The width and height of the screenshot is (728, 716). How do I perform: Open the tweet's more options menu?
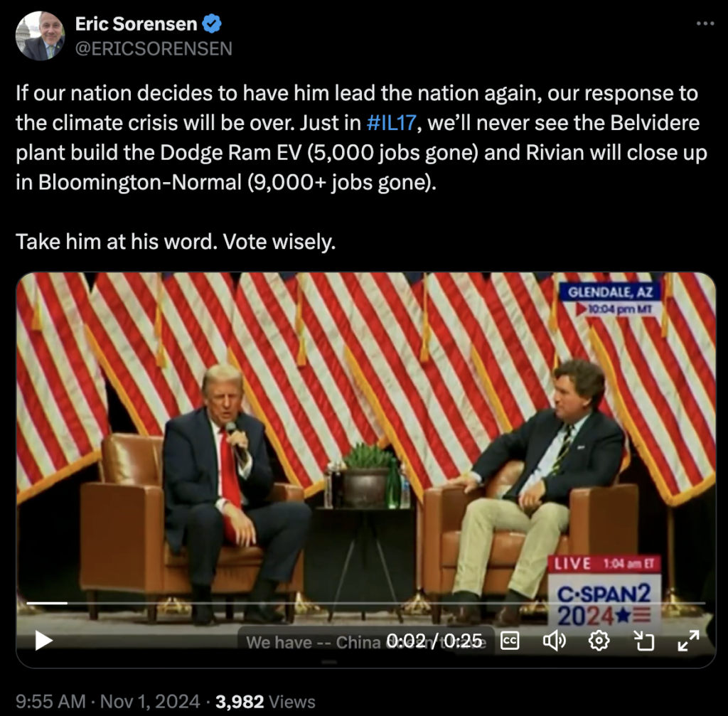(x=704, y=23)
